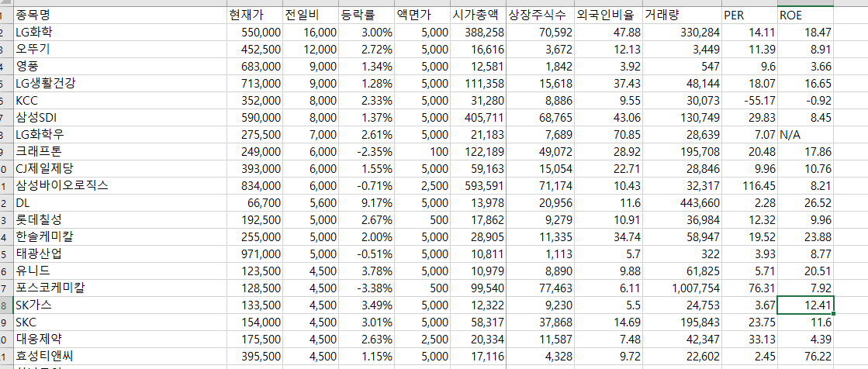Select the 롯데칠성 name cell

coord(119,219)
